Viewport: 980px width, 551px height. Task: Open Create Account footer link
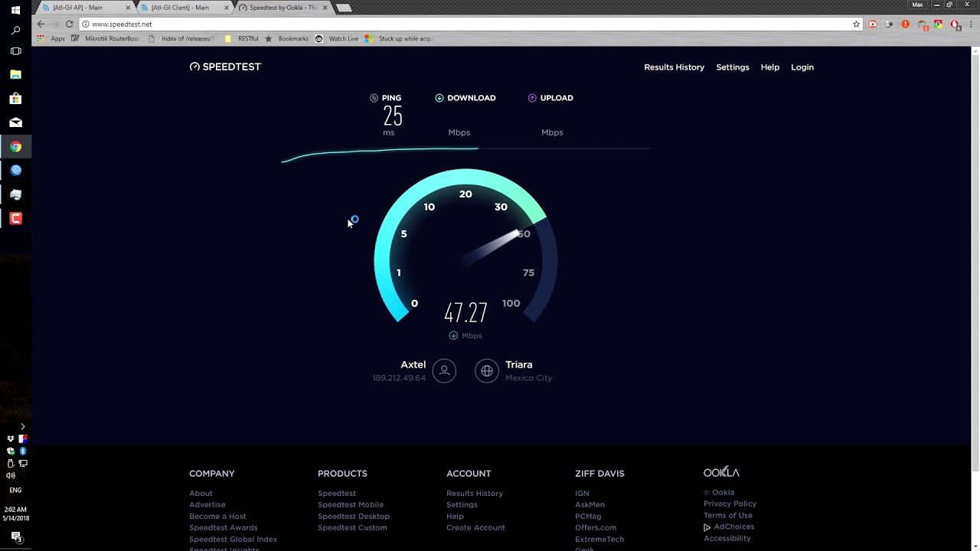475,528
